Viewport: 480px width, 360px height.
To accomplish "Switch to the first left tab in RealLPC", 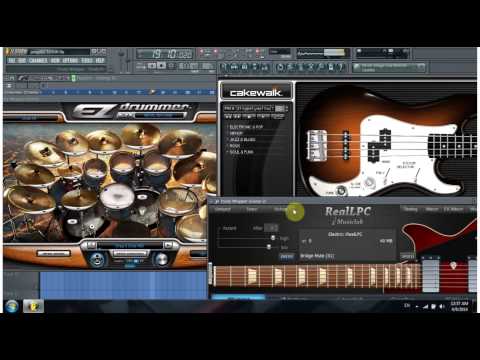I will 223,209.
